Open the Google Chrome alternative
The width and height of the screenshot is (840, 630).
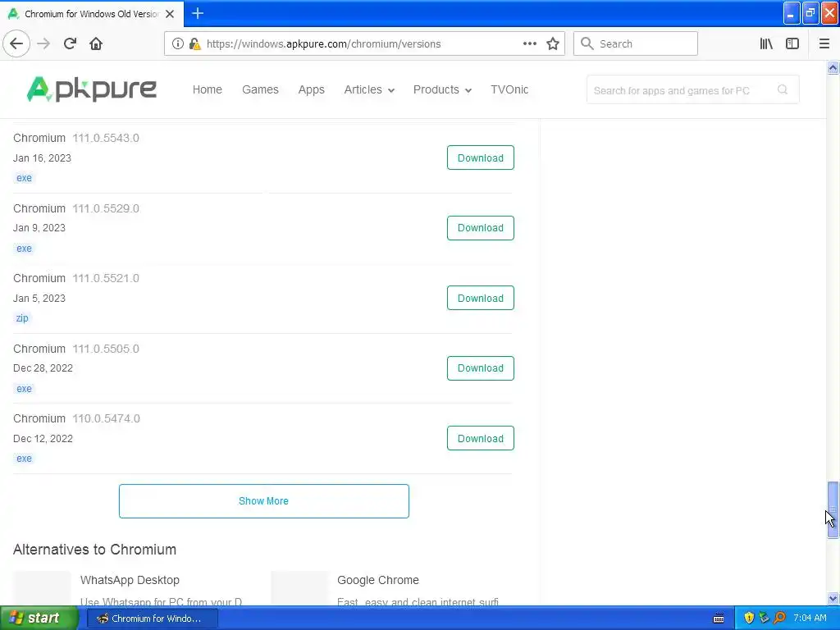click(377, 580)
